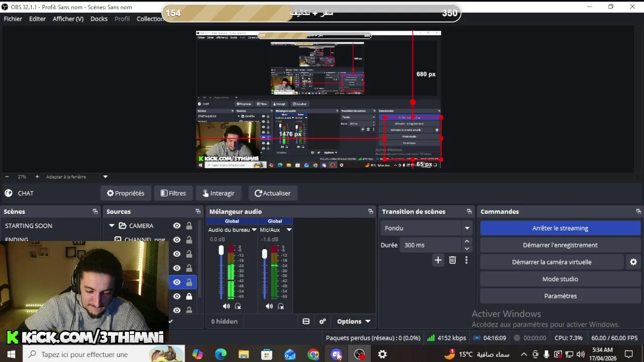Open the notification center in taskbar
The image size is (644, 362).
point(628,354)
